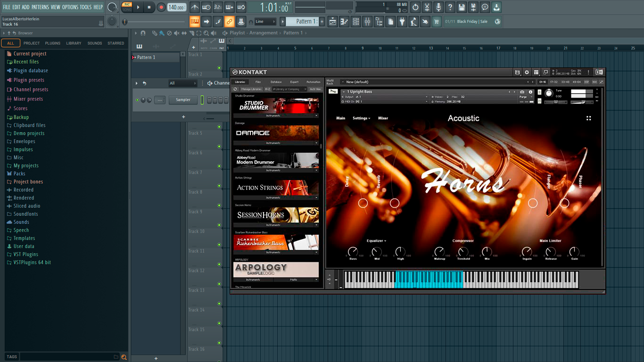Open the HELP menu

98,7
